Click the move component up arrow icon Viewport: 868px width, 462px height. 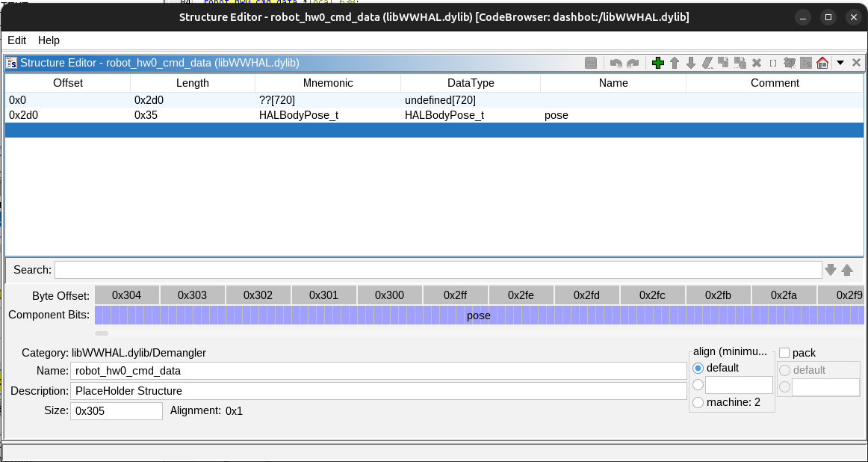pyautogui.click(x=674, y=64)
